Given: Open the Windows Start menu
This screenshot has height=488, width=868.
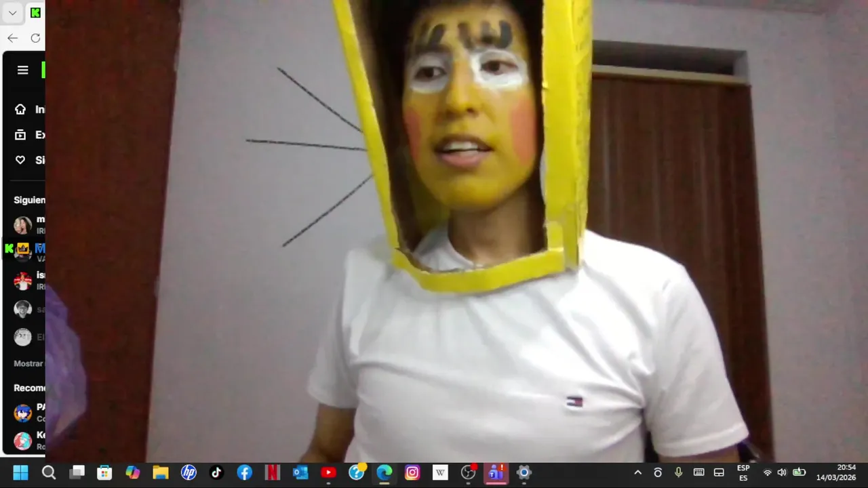Looking at the screenshot, I should [21, 472].
